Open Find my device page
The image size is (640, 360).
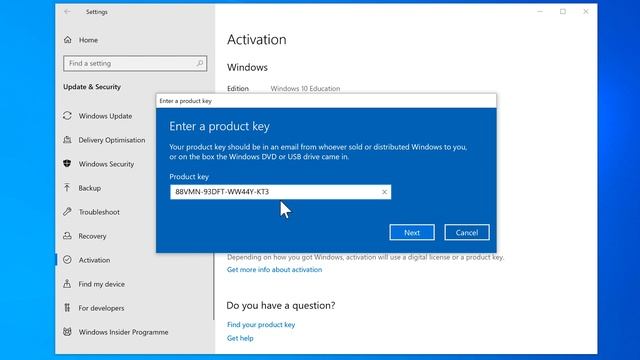click(x=102, y=284)
